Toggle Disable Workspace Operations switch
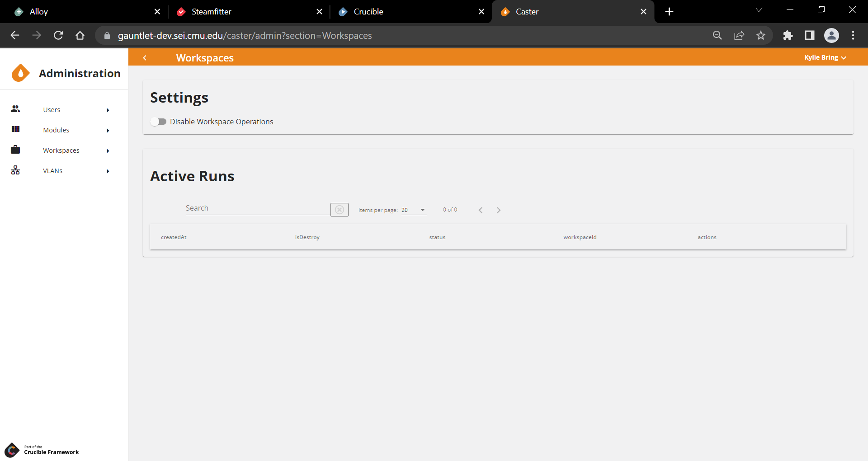The height and width of the screenshot is (461, 868). [x=159, y=122]
